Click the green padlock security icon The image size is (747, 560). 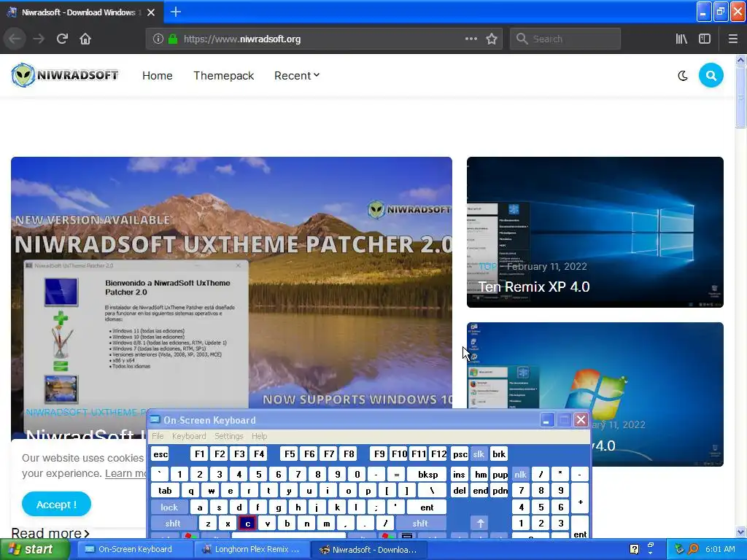pos(173,39)
